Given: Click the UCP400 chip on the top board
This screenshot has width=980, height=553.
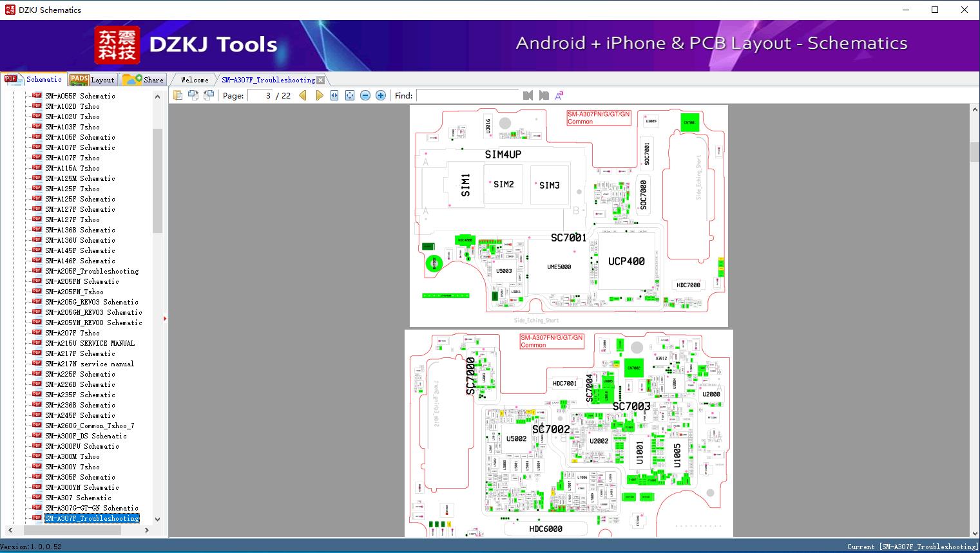Looking at the screenshot, I should coord(626,261).
